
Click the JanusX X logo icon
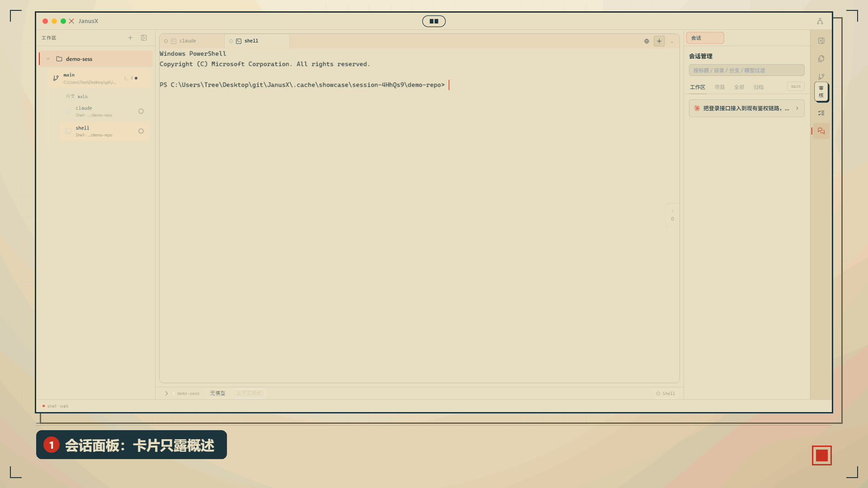pyautogui.click(x=71, y=21)
